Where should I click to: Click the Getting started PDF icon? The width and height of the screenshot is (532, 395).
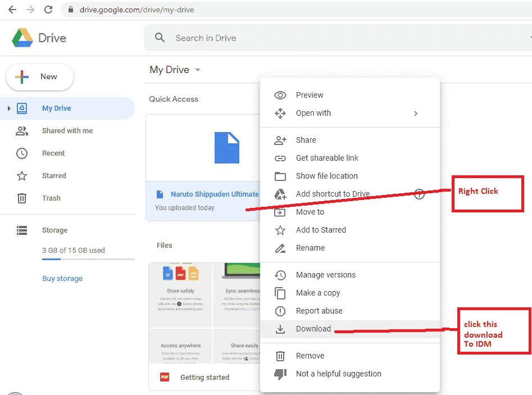(165, 377)
